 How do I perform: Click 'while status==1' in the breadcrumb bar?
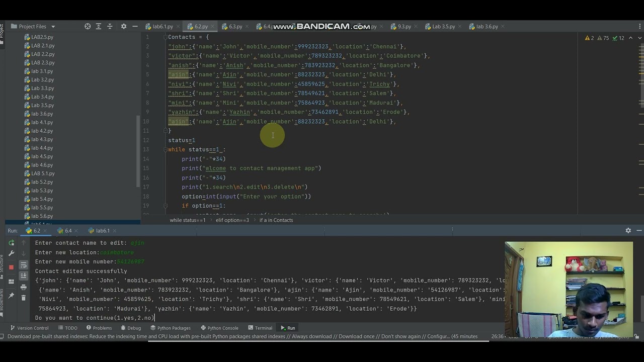pos(188,220)
